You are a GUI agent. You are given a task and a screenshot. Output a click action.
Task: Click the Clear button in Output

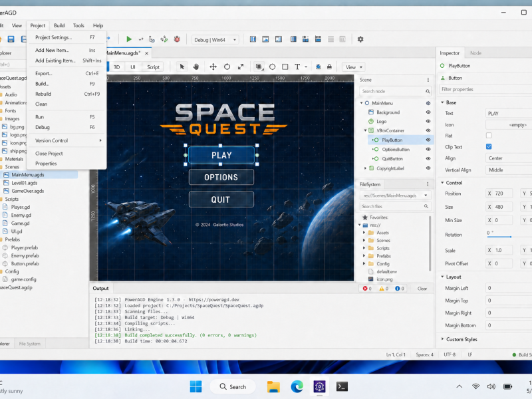click(x=422, y=289)
